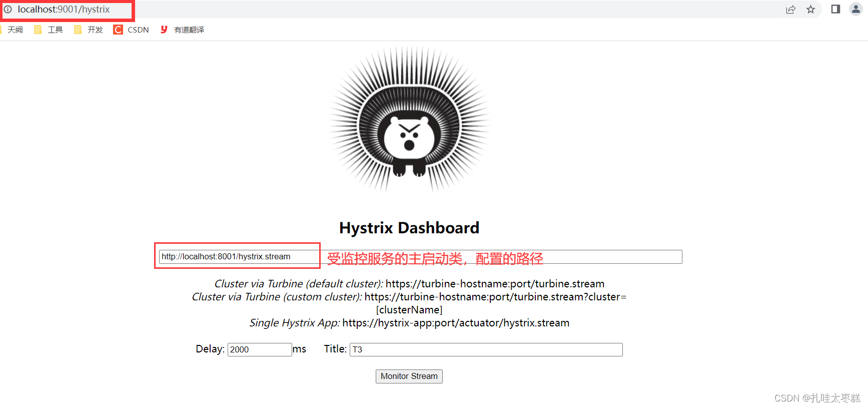Image resolution: width=868 pixels, height=408 pixels.
Task: Open the CSDN bookmark
Action: click(x=131, y=30)
